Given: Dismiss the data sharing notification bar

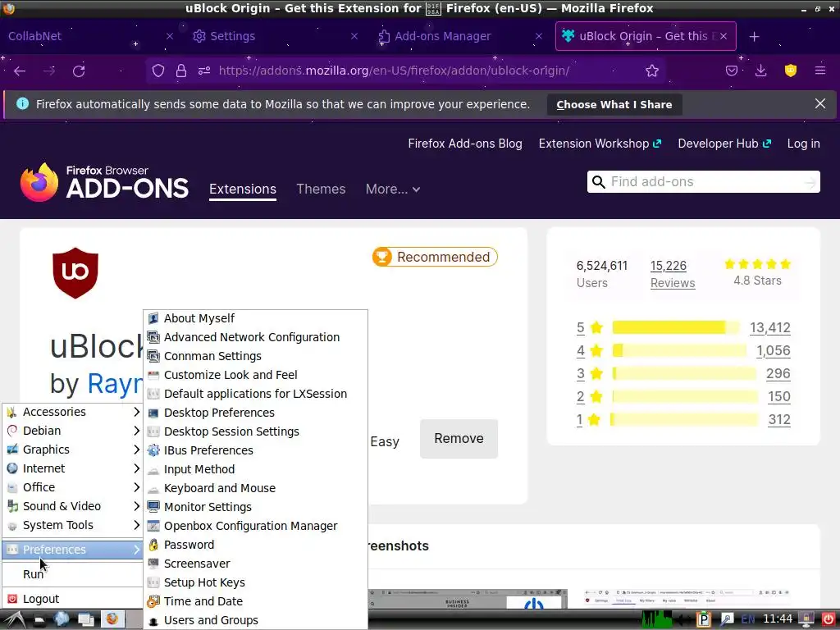Looking at the screenshot, I should 820,103.
